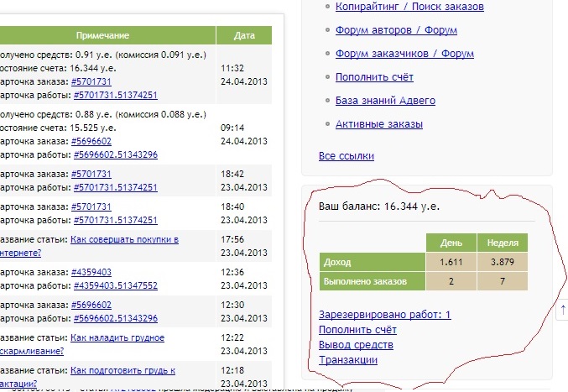Open order card #4359403
Screen dimensions: 568x392
pyautogui.click(x=91, y=272)
